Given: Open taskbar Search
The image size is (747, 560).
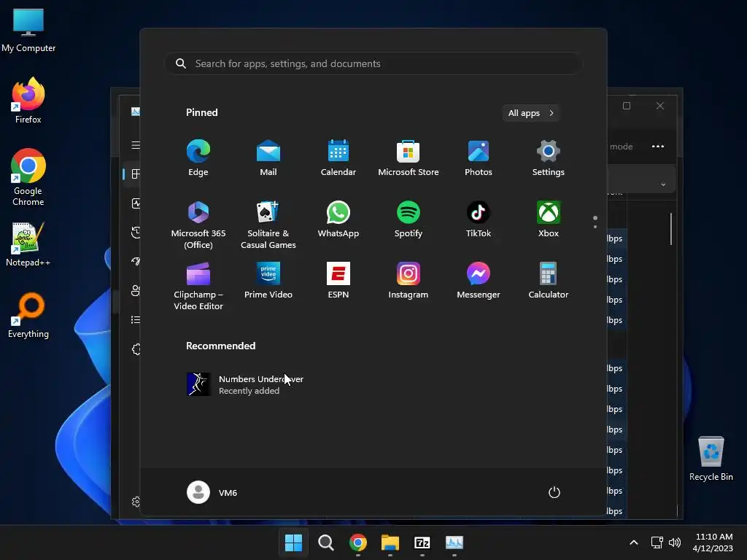Looking at the screenshot, I should click(x=326, y=542).
